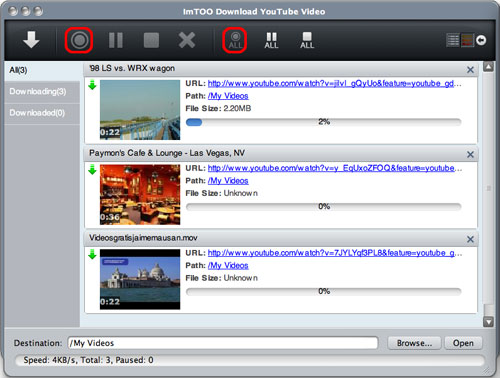Select the Downloading(3) category

click(42, 92)
